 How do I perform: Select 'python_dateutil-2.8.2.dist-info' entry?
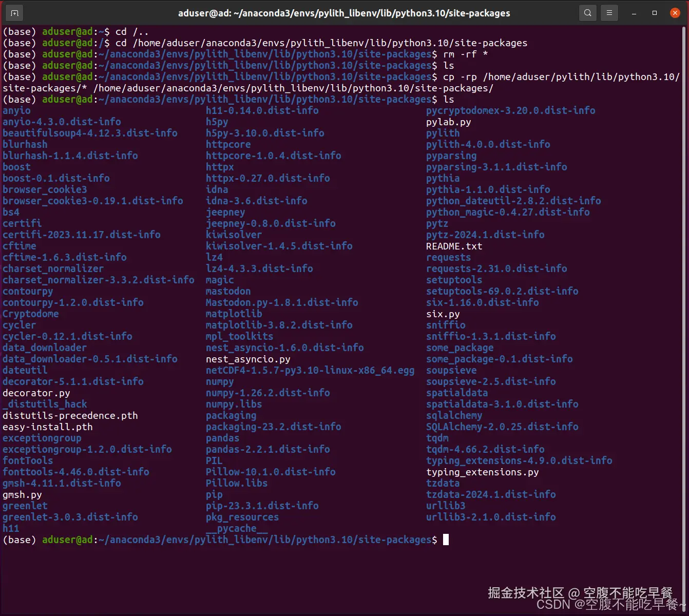[513, 201]
